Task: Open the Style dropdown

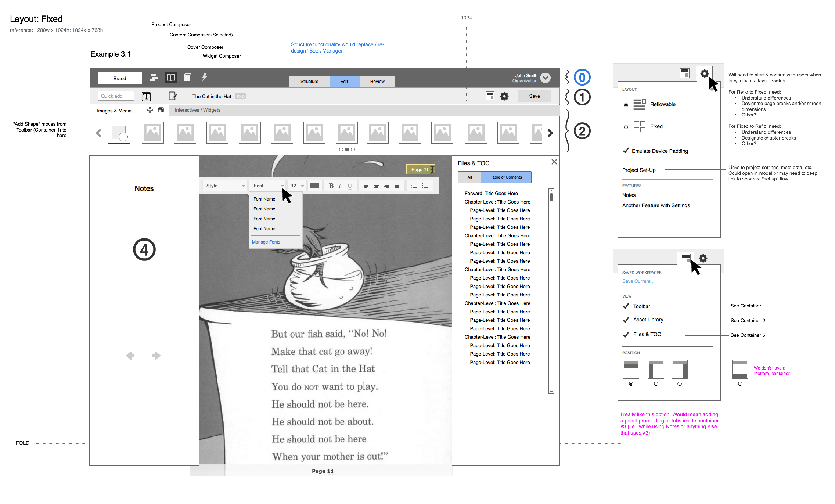Action: (224, 186)
